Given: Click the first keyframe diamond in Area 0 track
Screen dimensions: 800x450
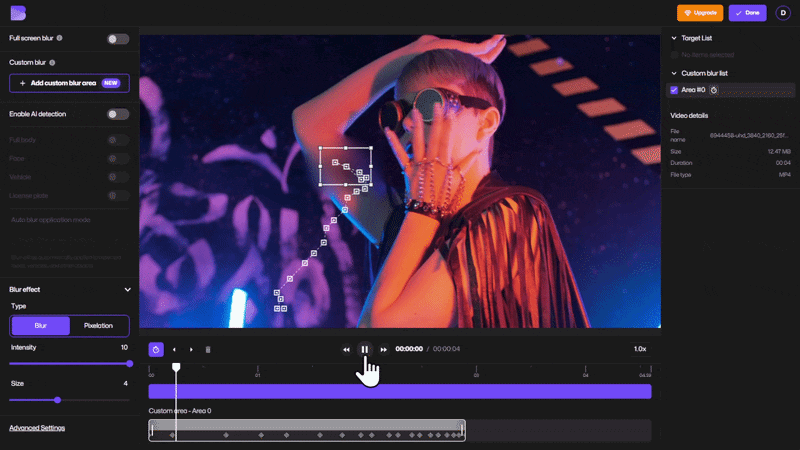Looking at the screenshot, I should point(172,435).
